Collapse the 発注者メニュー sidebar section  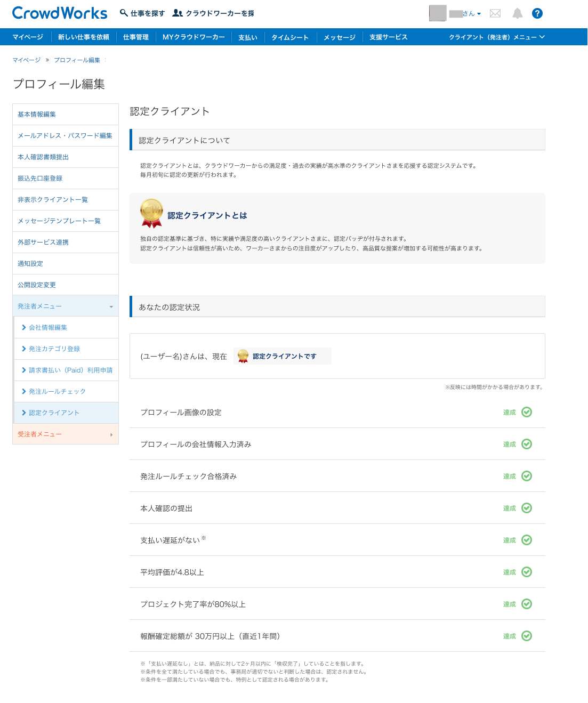[66, 306]
